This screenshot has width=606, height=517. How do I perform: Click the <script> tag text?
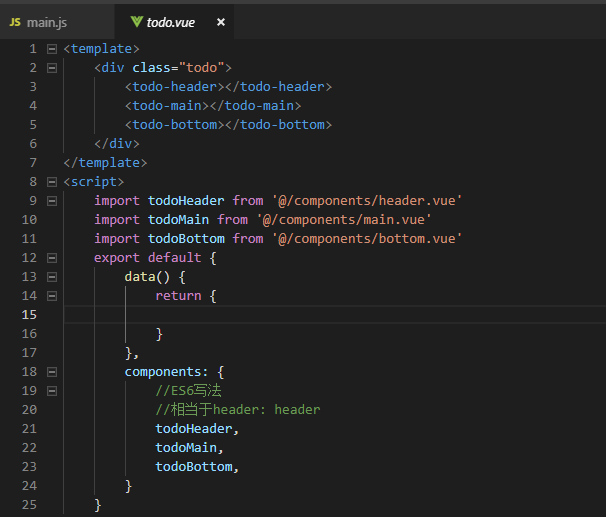click(94, 182)
